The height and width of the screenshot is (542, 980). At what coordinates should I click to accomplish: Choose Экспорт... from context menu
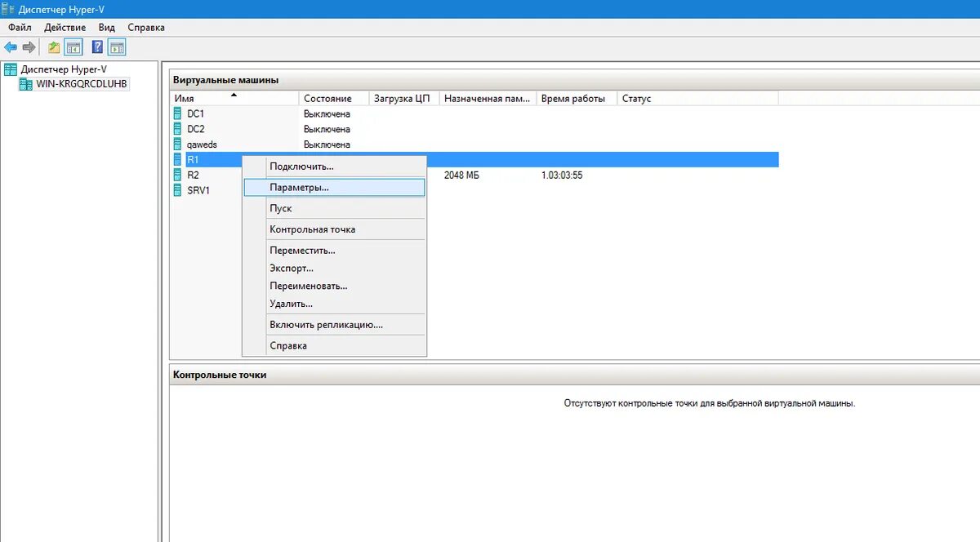tap(335, 268)
